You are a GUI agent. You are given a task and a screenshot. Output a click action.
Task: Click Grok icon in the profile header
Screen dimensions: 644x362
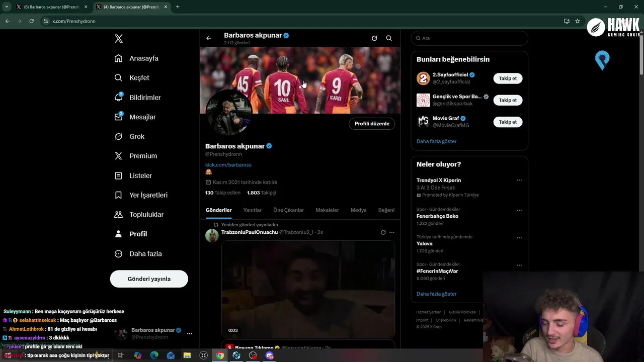(374, 38)
